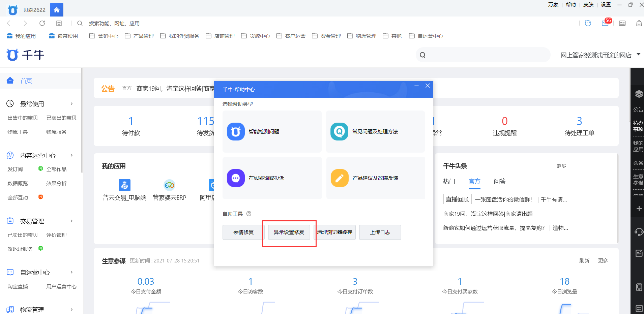Expand the 最常使用 sidebar section

(x=71, y=104)
